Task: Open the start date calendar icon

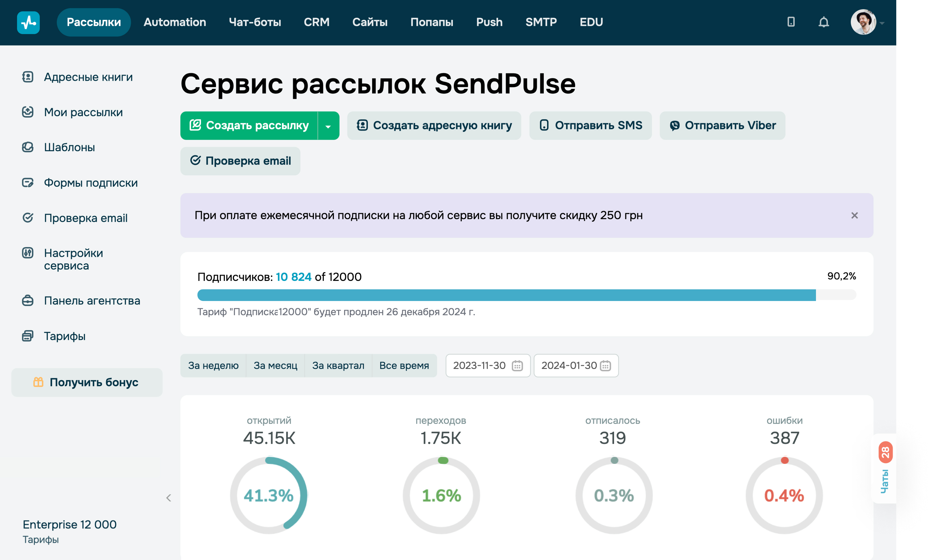Action: (x=517, y=366)
